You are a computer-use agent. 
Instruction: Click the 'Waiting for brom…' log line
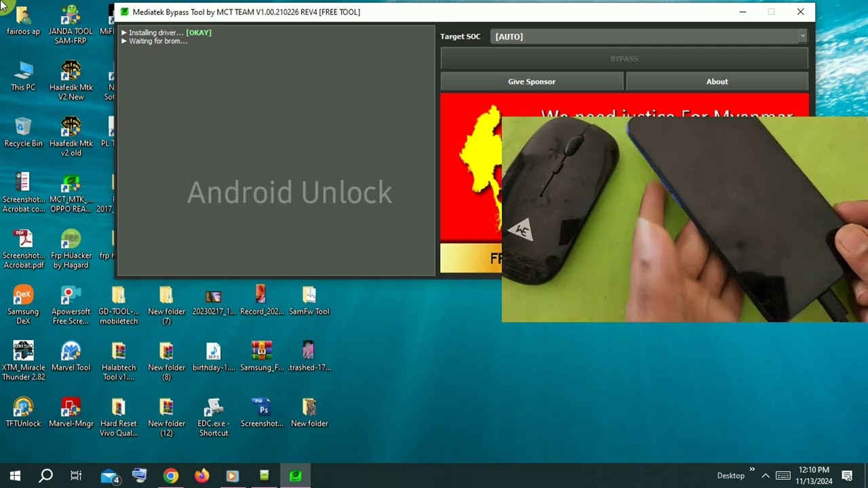click(154, 41)
